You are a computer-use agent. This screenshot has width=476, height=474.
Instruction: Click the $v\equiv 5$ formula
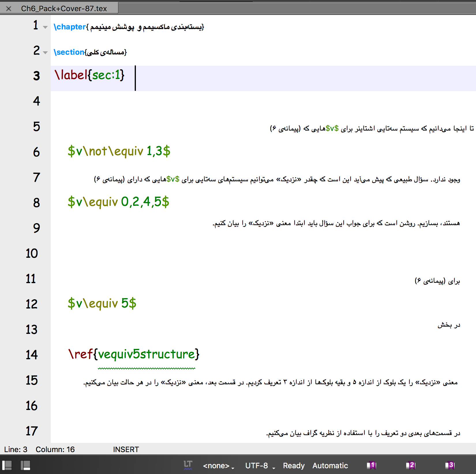[102, 303]
